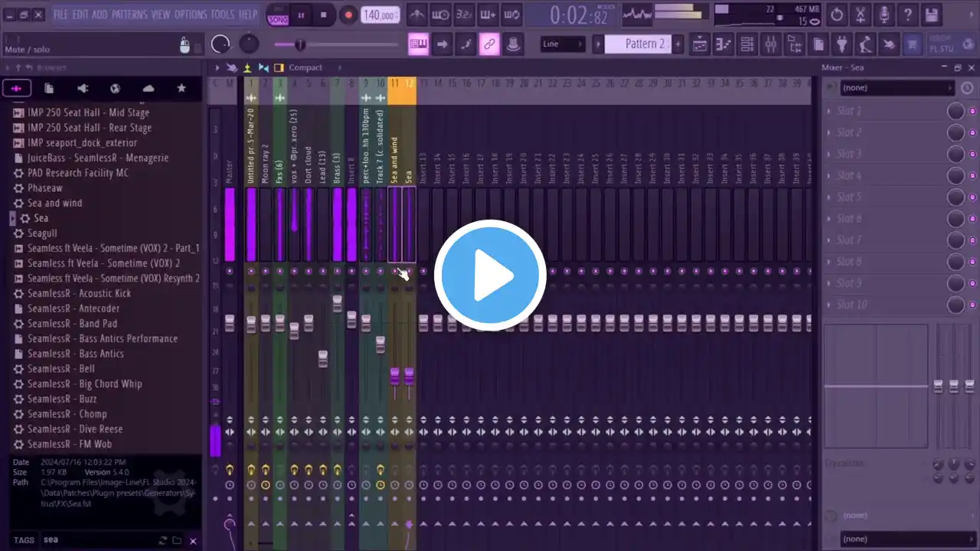Viewport: 980px width, 551px height.
Task: Select browser files tab icon
Action: [49, 88]
